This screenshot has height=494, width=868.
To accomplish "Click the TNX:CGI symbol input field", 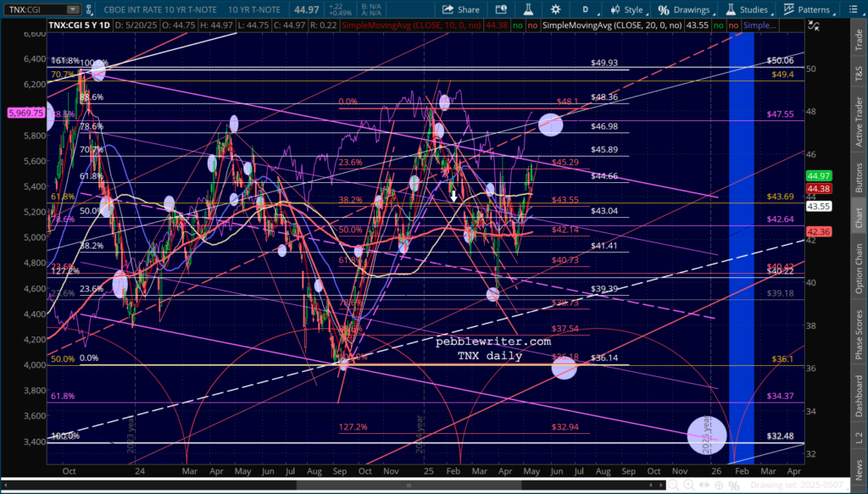I will tap(34, 9).
